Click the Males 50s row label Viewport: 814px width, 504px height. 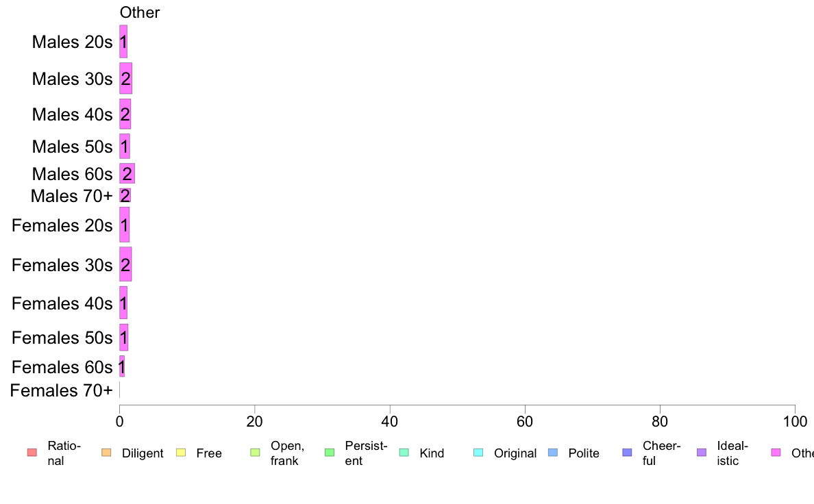click(x=72, y=147)
